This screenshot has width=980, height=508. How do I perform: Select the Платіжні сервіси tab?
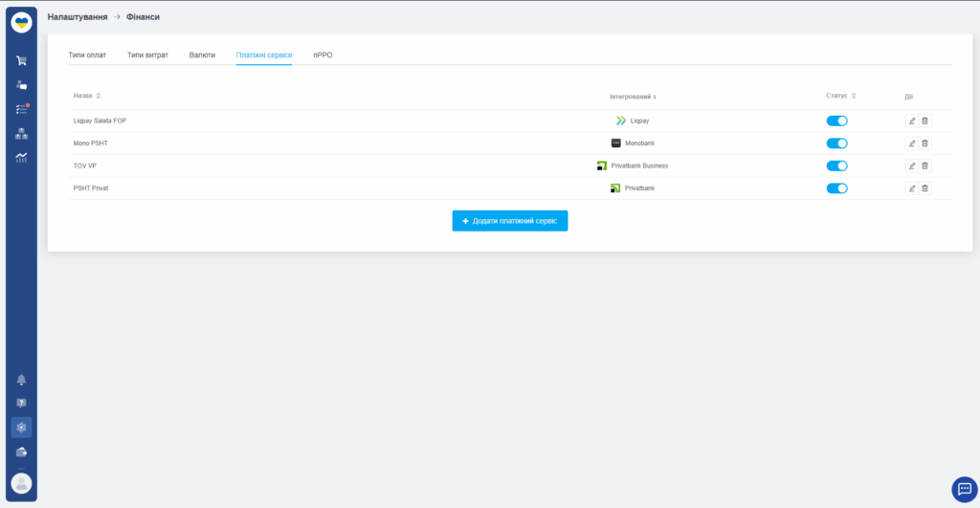[264, 55]
